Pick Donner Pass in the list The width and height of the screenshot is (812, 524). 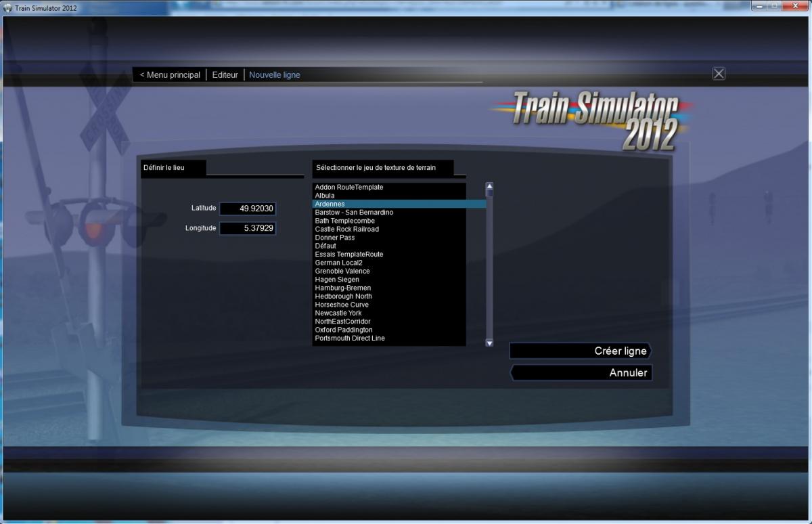(x=389, y=238)
